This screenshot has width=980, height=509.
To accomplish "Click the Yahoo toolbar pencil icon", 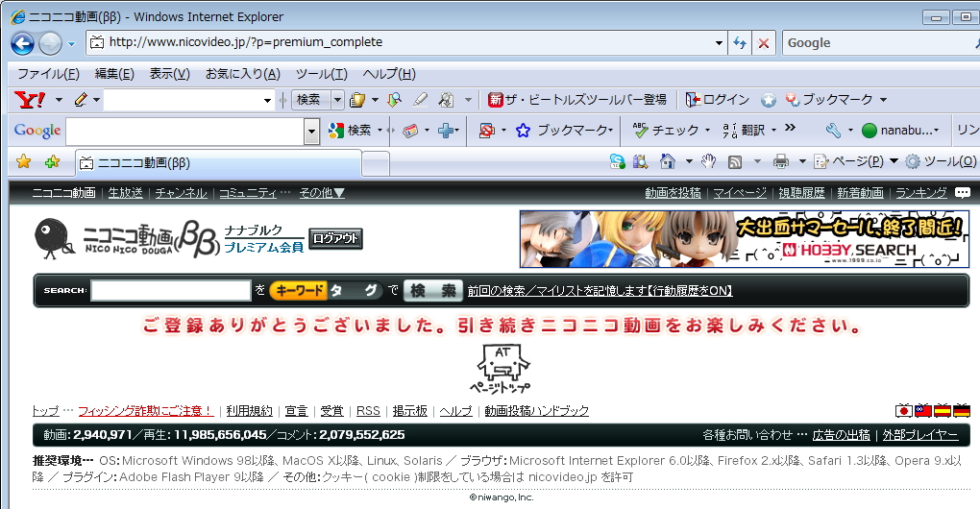I will pyautogui.click(x=81, y=99).
